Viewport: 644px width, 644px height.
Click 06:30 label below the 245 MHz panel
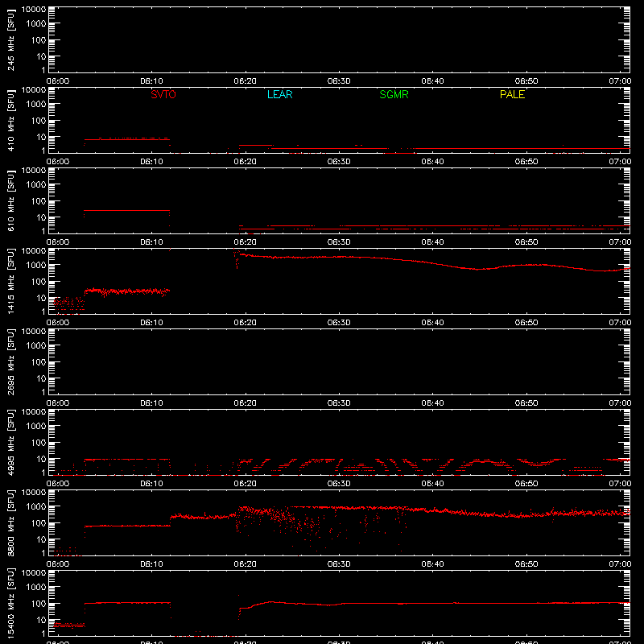339,81
